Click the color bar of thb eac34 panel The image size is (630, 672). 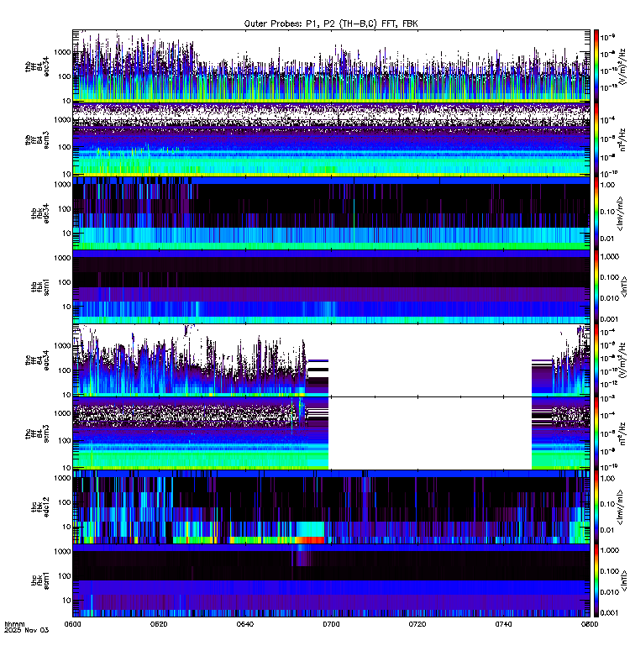pyautogui.click(x=596, y=66)
